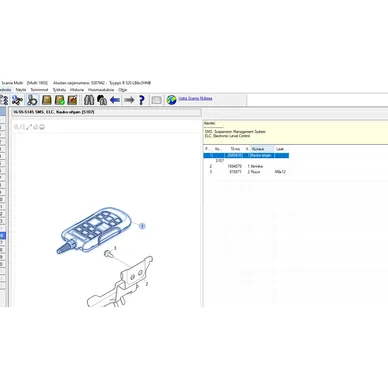The width and height of the screenshot is (388, 388).
Task: Open the Toiminnot menu
Action: pyautogui.click(x=39, y=90)
